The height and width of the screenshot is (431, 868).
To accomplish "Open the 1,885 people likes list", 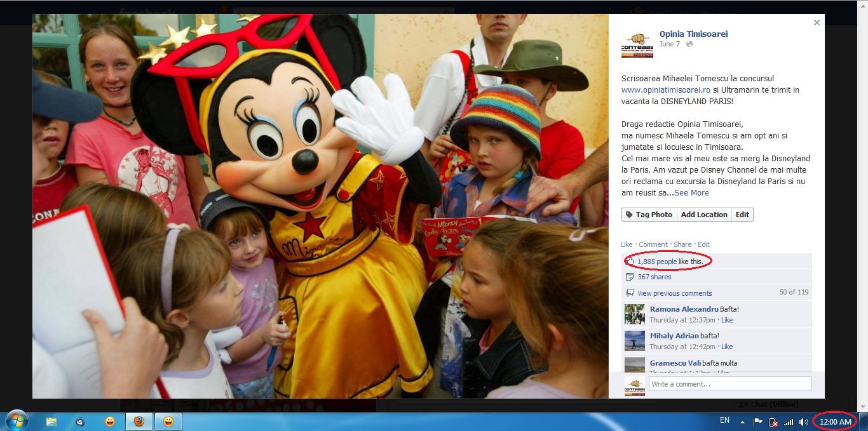I will point(657,262).
